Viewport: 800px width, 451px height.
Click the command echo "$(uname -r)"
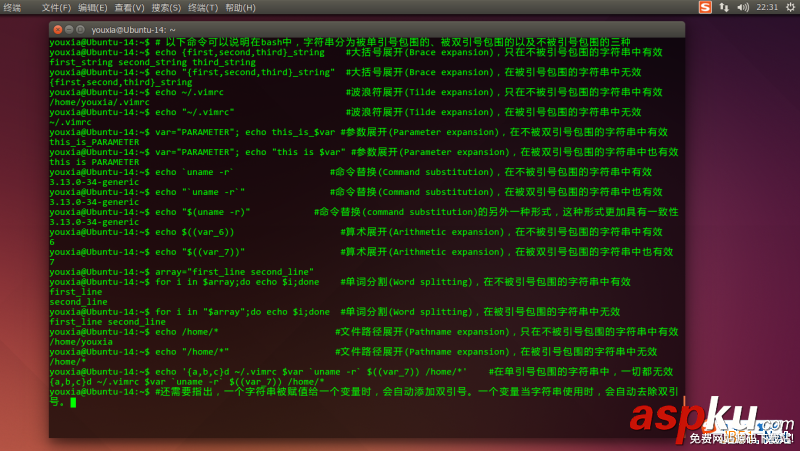pos(203,212)
